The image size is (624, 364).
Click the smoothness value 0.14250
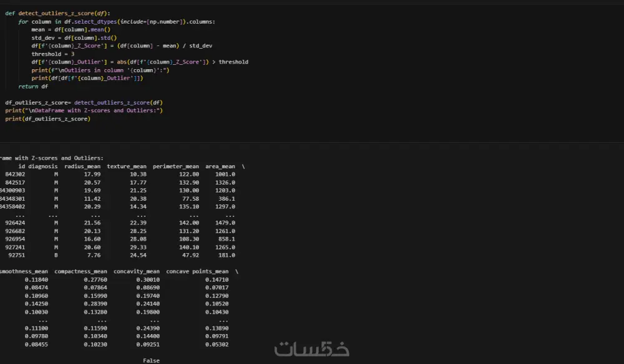click(36, 304)
